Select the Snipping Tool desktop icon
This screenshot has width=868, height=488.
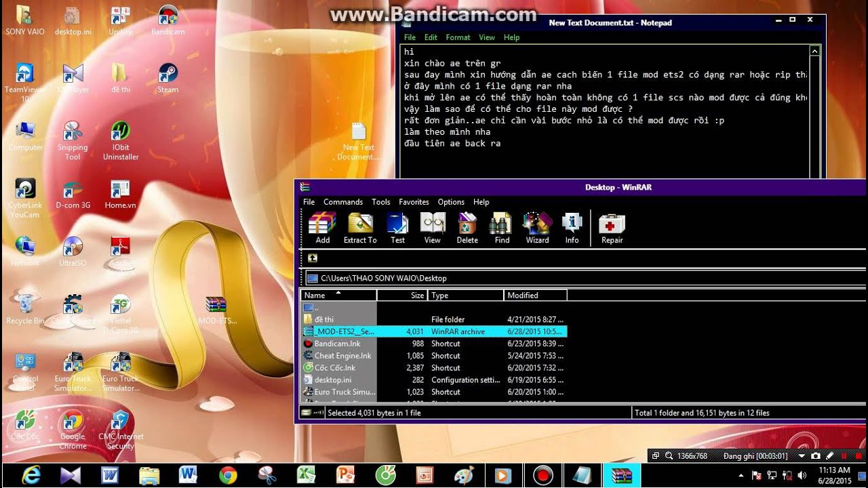click(73, 140)
